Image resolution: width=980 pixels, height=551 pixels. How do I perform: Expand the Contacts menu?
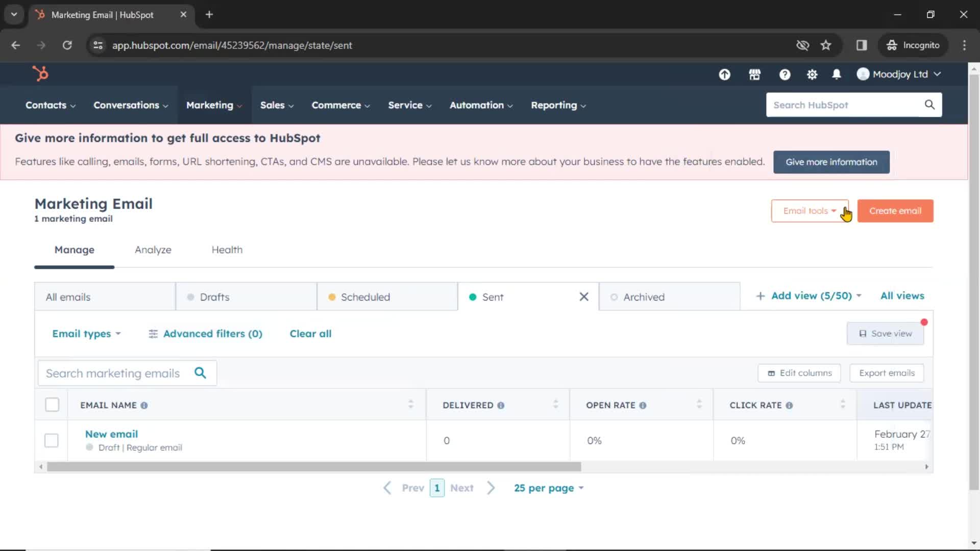51,105
